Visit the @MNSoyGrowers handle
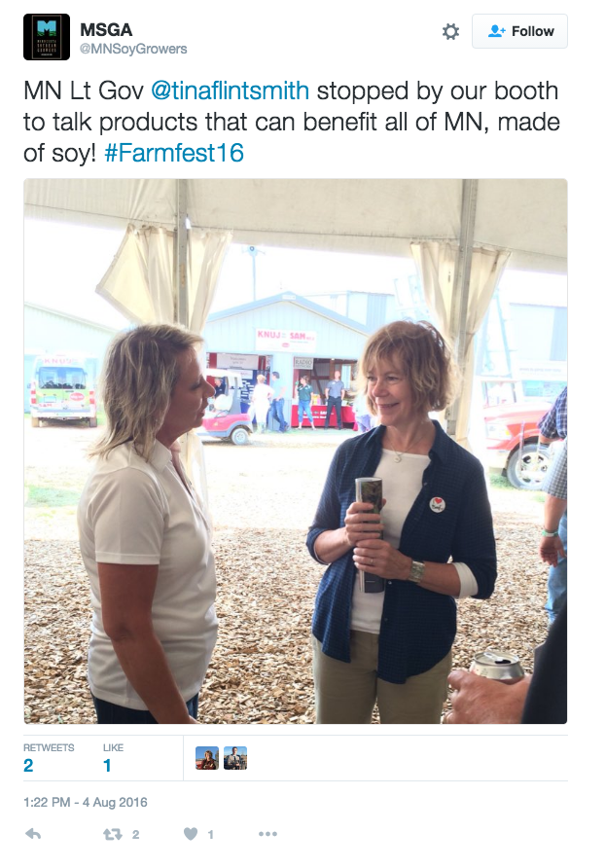Screen dimensions: 605x868 coord(133,49)
